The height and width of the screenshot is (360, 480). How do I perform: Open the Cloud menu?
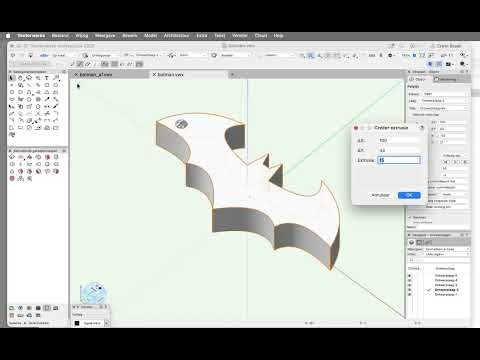pyautogui.click(x=261, y=36)
